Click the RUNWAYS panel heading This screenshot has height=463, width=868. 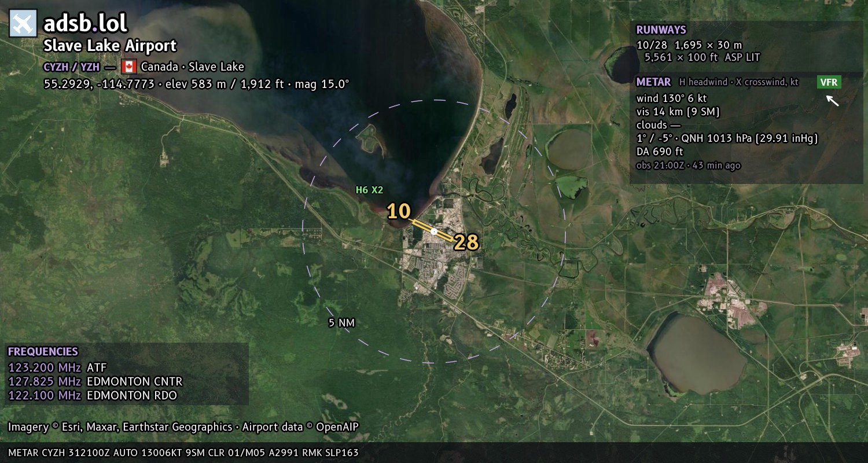coord(661,30)
